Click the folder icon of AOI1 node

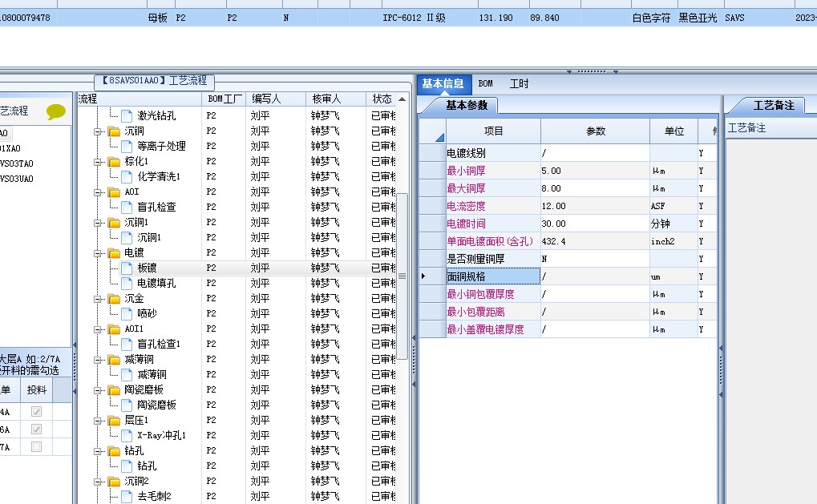[x=114, y=329]
